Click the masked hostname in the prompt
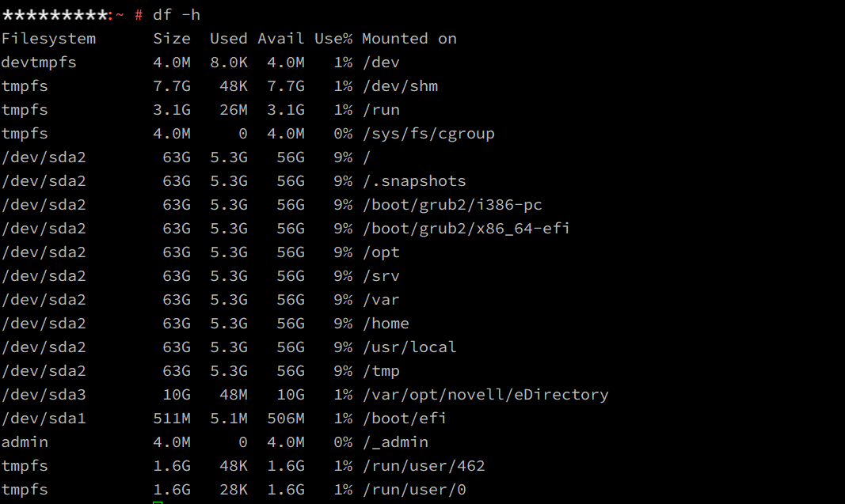This screenshot has width=845, height=504. 55,15
